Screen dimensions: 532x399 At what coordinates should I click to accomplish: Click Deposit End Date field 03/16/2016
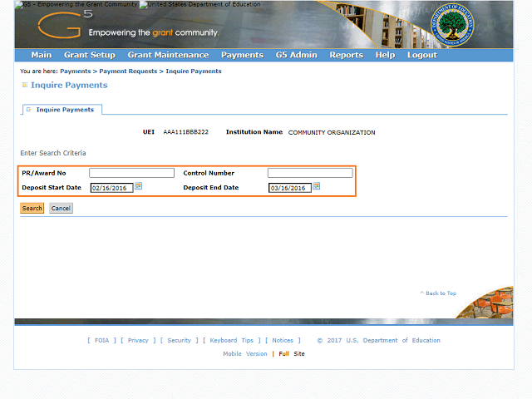(x=290, y=188)
